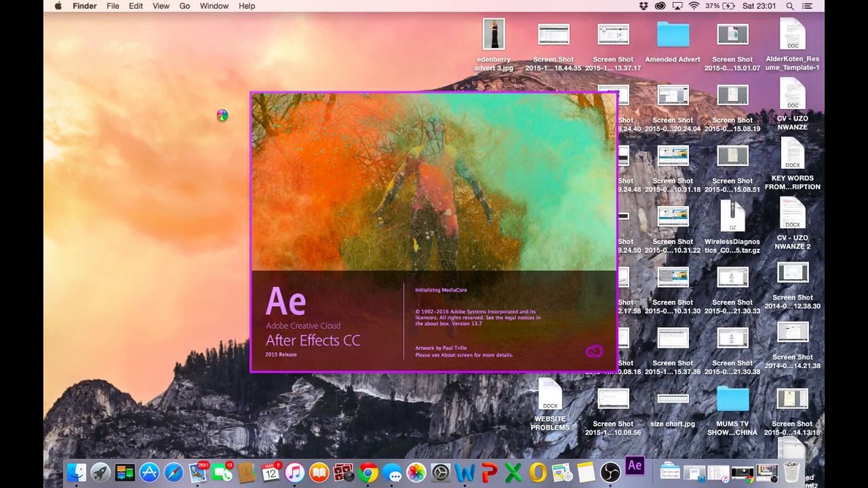
Task: Open the Wi-Fi status menu
Action: coord(694,6)
